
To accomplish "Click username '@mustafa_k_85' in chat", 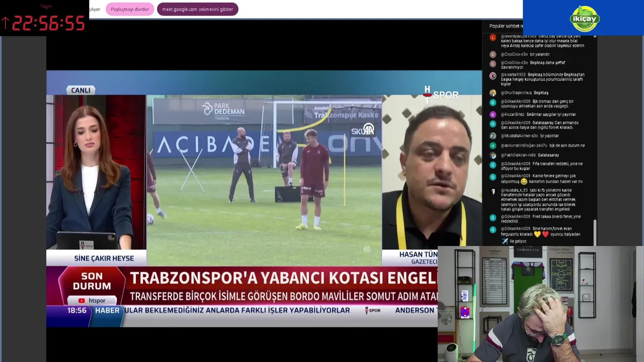I will [514, 191].
